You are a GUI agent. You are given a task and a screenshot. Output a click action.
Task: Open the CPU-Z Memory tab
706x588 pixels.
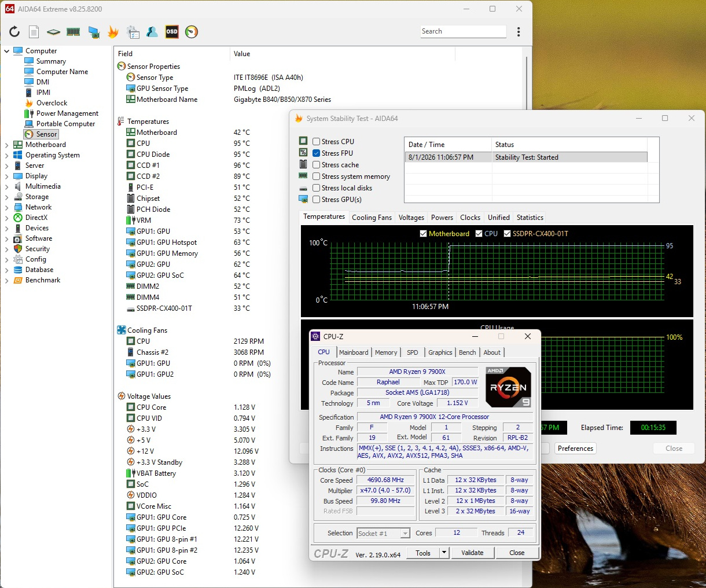coord(386,352)
